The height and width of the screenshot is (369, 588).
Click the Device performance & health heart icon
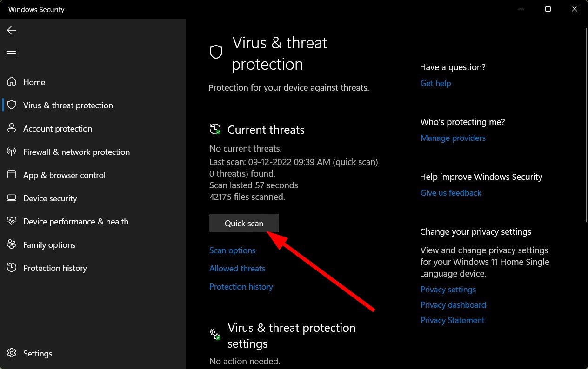coord(11,221)
